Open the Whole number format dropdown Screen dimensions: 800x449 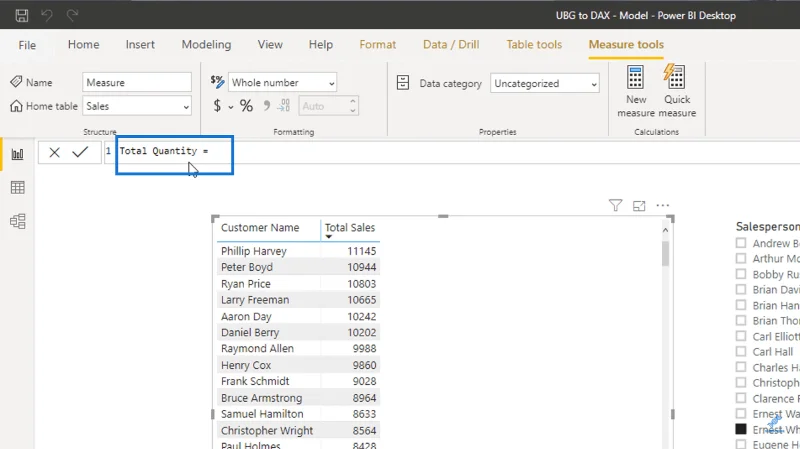point(282,82)
